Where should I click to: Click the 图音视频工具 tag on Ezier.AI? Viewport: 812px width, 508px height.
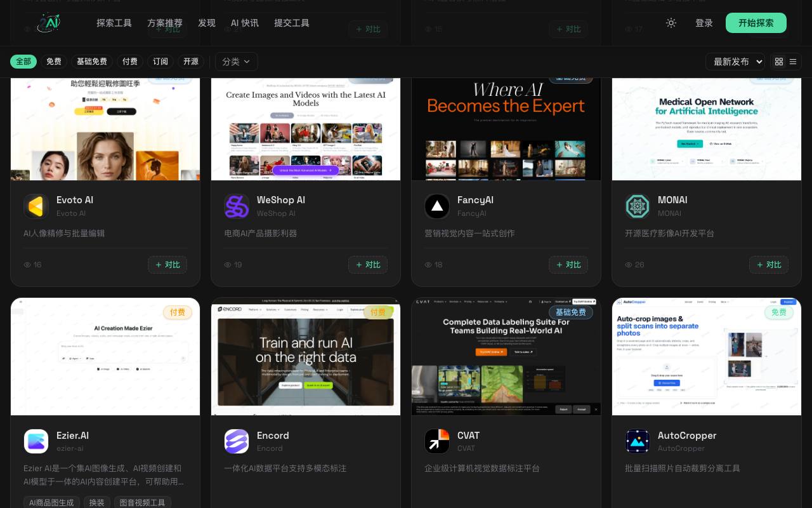click(143, 502)
